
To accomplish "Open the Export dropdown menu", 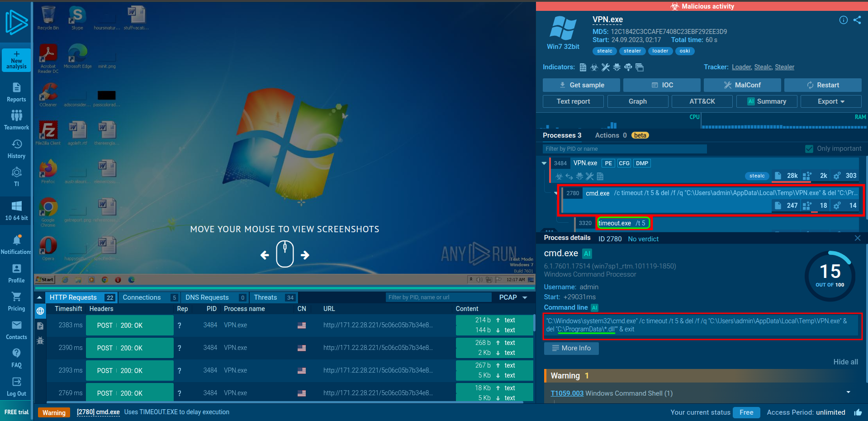I will 830,101.
